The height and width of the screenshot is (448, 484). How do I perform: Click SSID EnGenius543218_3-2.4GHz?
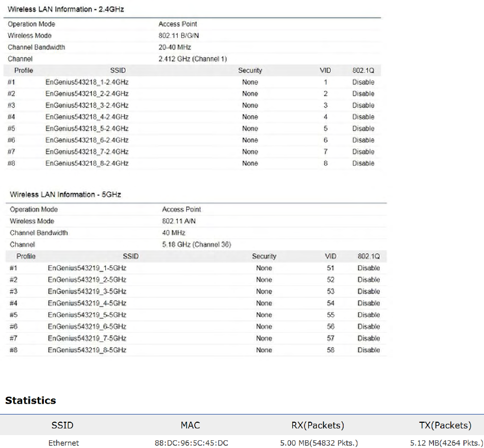[87, 105]
